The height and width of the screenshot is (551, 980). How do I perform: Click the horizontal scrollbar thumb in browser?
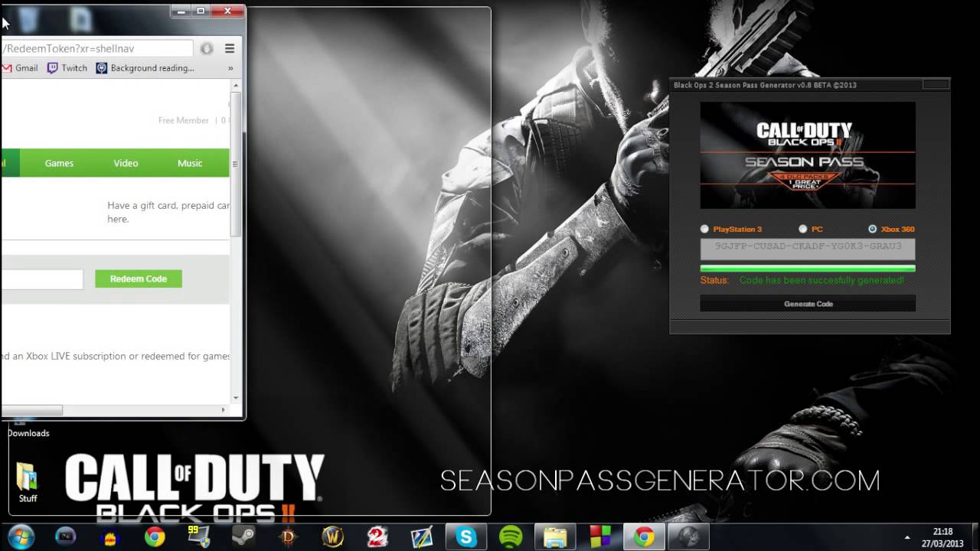32,410
